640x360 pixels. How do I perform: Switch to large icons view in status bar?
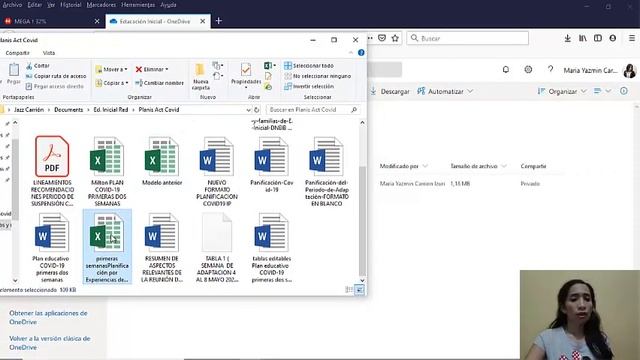[x=359, y=290]
